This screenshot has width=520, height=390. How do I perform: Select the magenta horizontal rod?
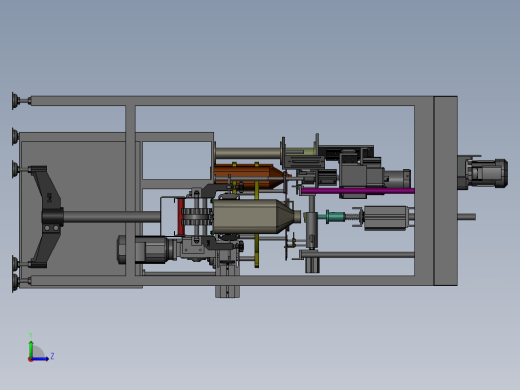pyautogui.click(x=358, y=191)
